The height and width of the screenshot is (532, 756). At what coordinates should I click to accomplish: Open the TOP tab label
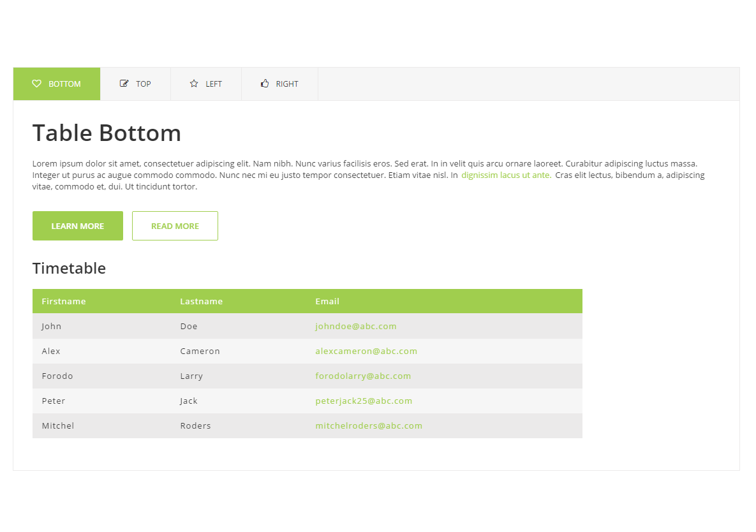pyautogui.click(x=143, y=84)
